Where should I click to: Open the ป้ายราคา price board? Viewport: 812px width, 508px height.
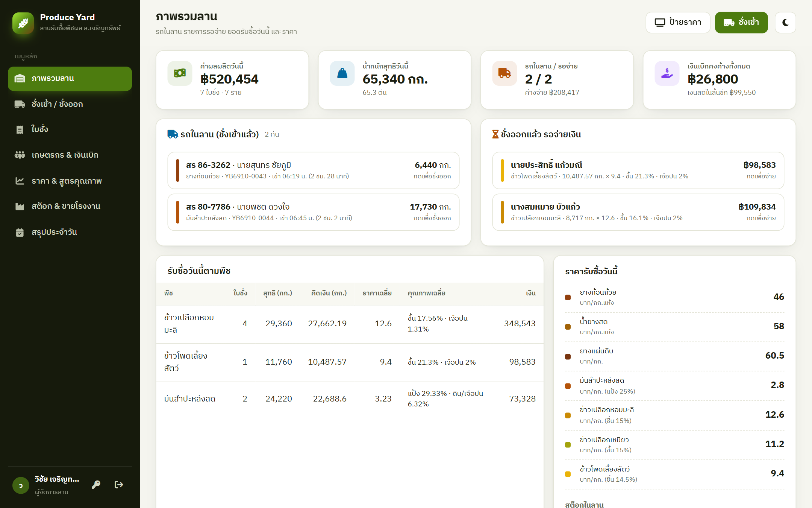point(678,23)
